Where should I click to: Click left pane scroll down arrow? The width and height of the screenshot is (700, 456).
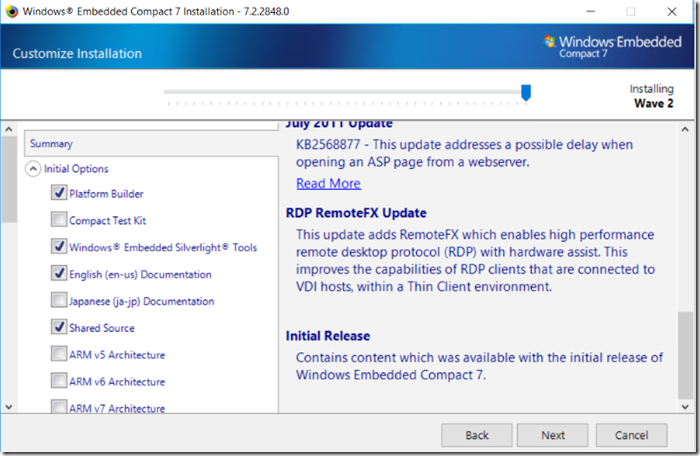tap(9, 407)
